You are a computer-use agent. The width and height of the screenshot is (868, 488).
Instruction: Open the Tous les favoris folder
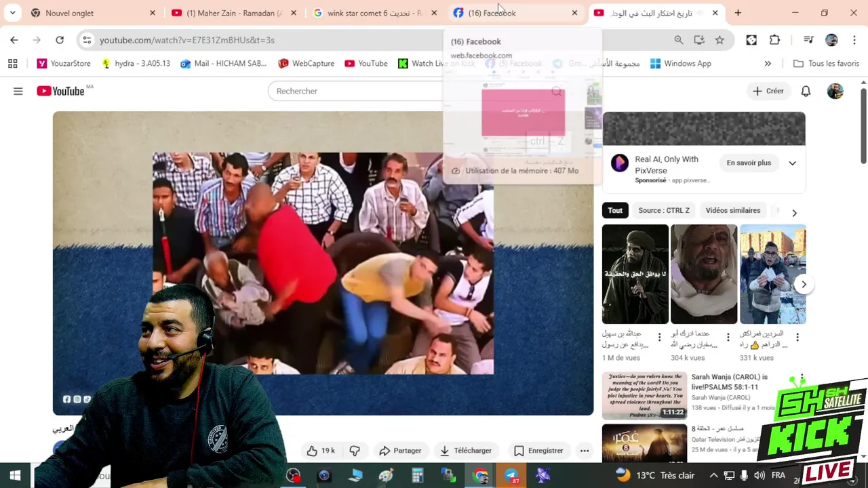(826, 64)
